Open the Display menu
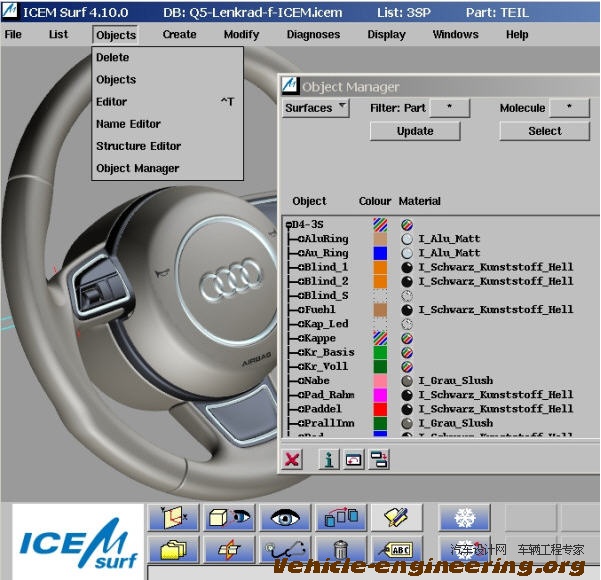 (x=386, y=35)
